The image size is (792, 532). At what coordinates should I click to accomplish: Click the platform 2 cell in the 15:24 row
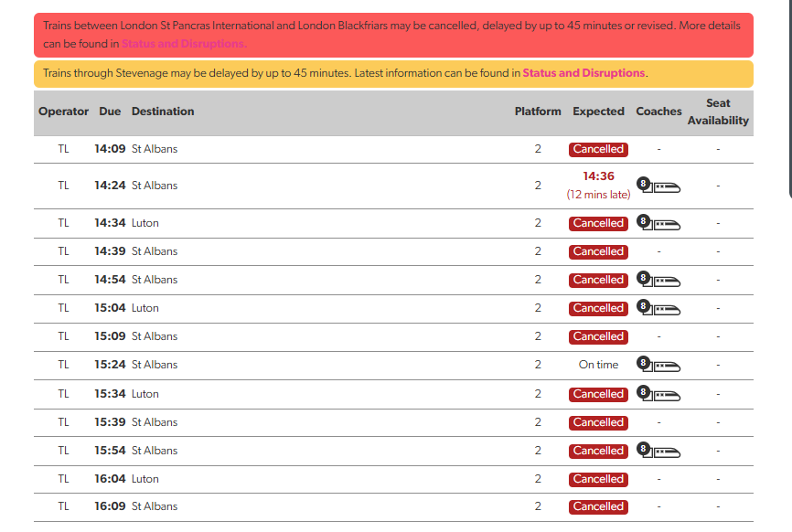point(538,365)
